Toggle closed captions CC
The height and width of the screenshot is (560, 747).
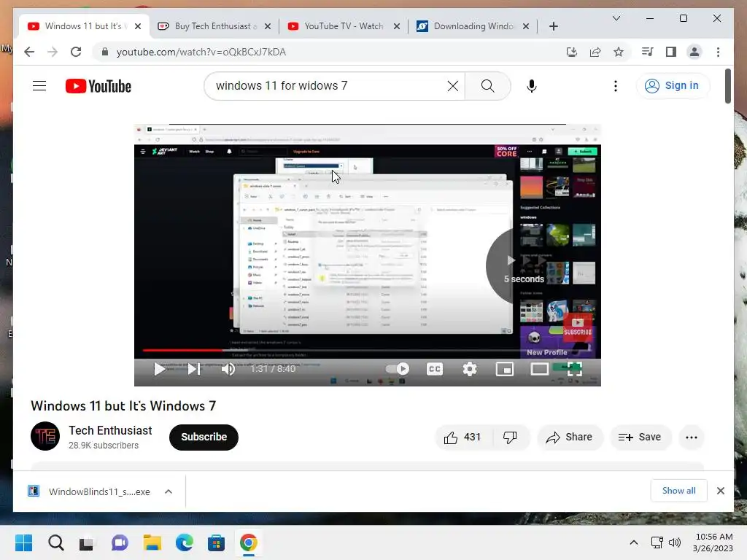point(435,369)
